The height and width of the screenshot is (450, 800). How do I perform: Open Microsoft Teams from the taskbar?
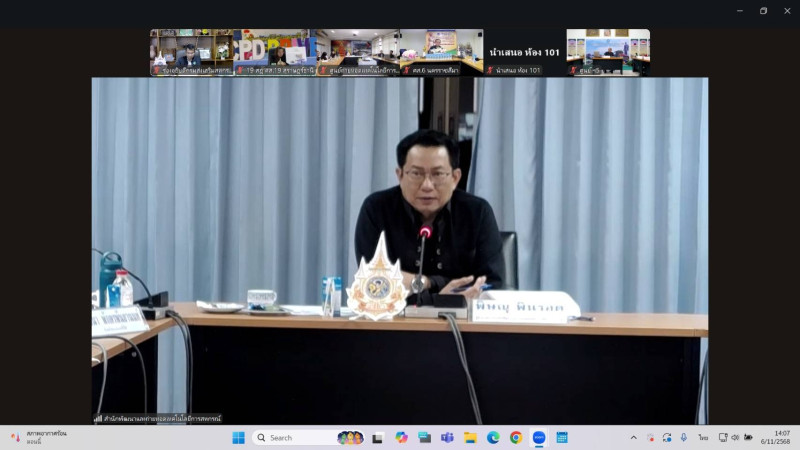[x=447, y=438]
